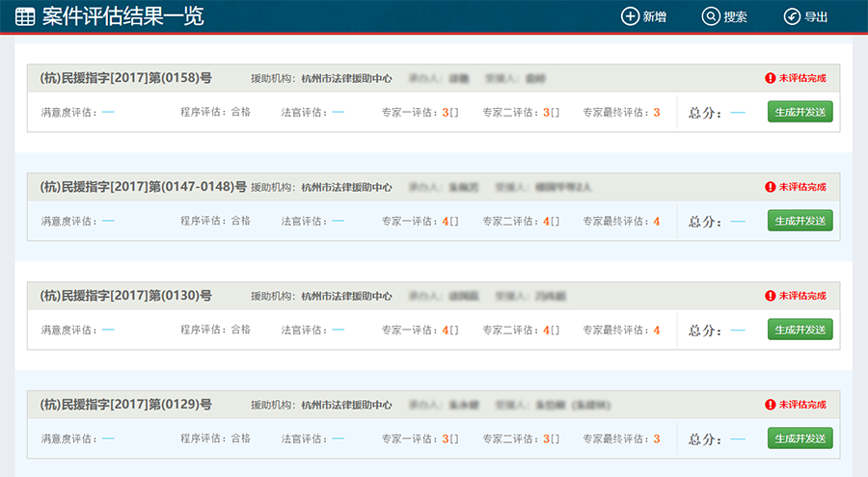Select case title (杭)民援指字[2017]第(0129)号

[x=125, y=405]
